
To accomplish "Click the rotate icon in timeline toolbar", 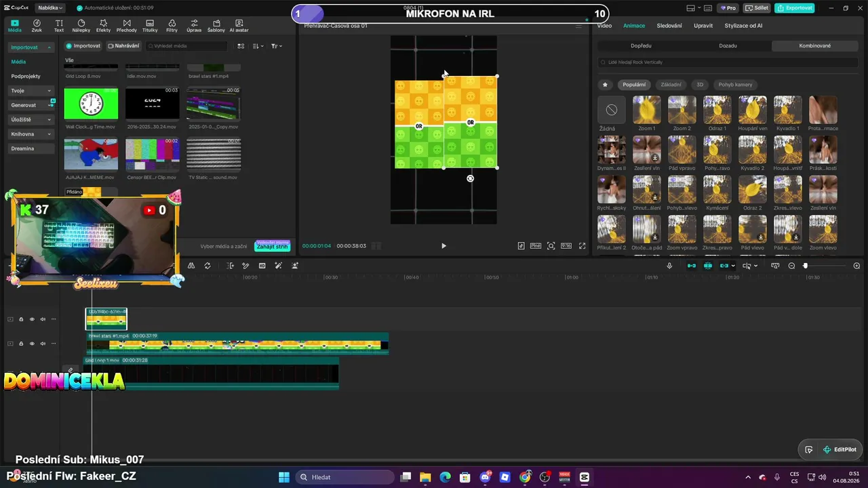I will click(x=208, y=266).
